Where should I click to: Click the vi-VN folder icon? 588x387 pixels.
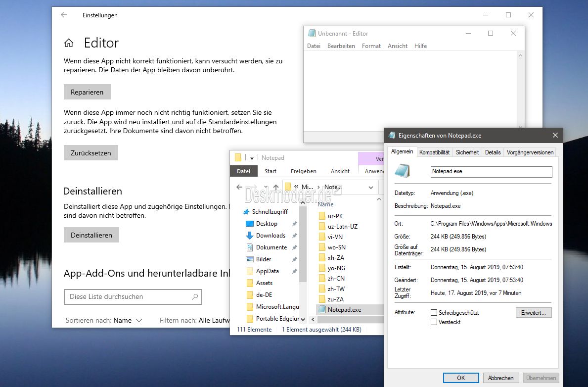pos(322,237)
